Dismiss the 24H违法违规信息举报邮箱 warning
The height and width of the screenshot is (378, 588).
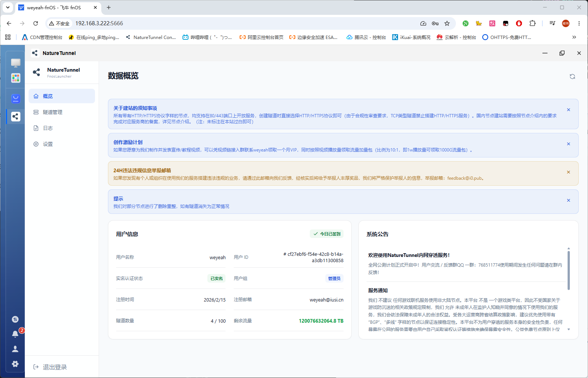[x=568, y=172]
